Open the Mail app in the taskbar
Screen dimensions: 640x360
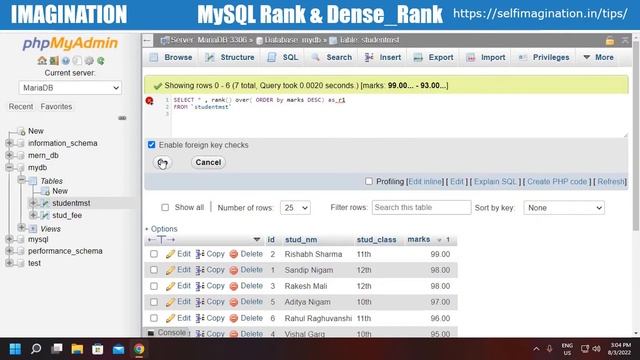(x=118, y=349)
